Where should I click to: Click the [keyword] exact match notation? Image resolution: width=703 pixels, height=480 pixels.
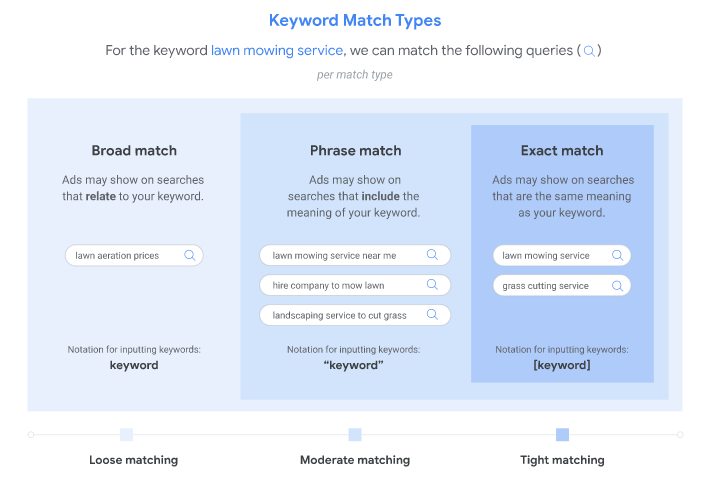pyautogui.click(x=562, y=365)
